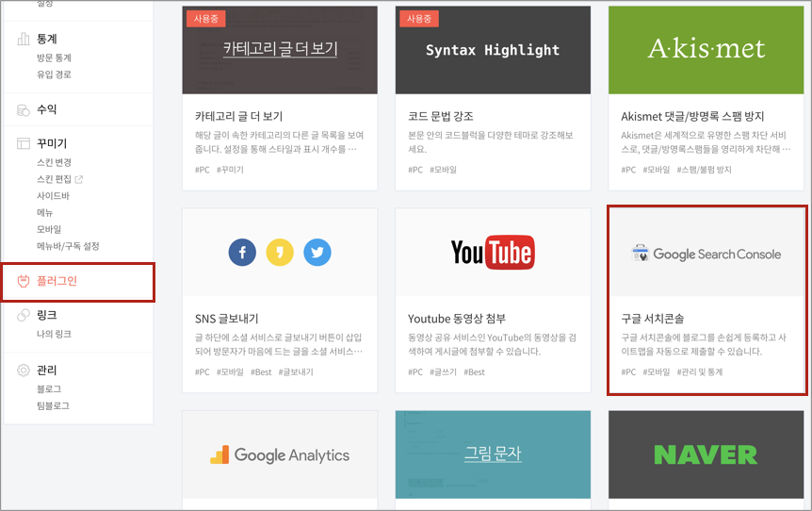The height and width of the screenshot is (511, 812).
Task: Click 사용중 badge on Syntax Highlight
Action: (419, 19)
